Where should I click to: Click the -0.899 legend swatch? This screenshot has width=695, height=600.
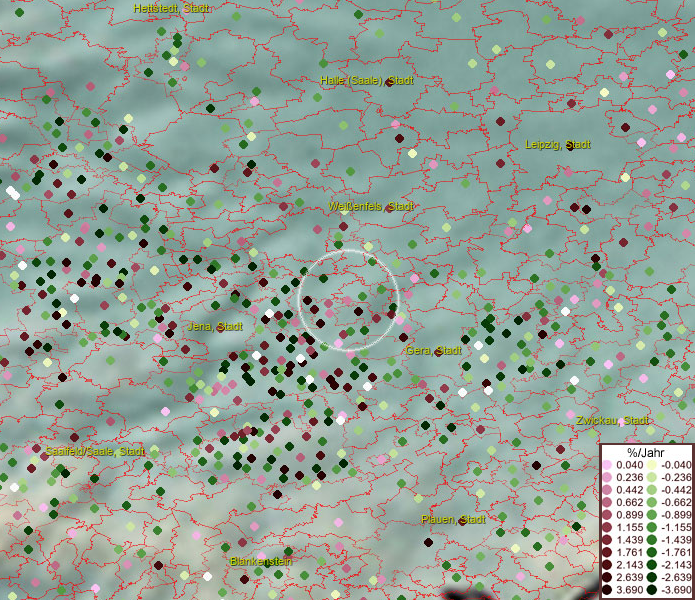pyautogui.click(x=652, y=515)
